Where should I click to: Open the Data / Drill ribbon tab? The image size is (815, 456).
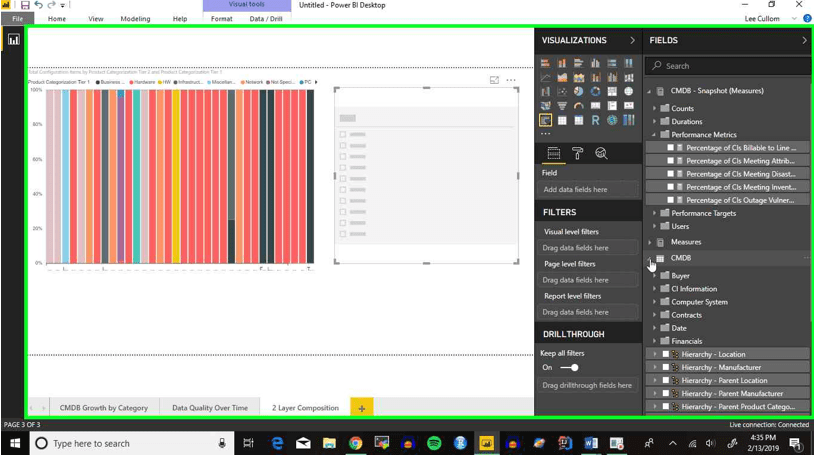(x=266, y=19)
